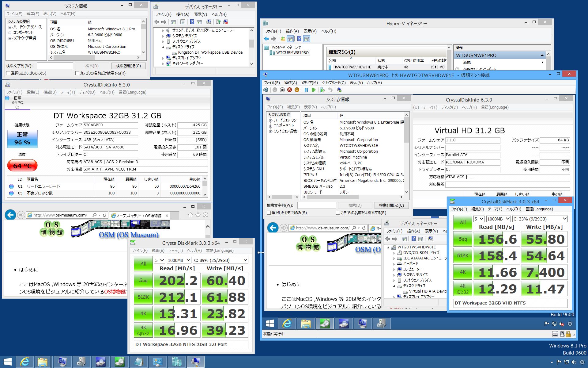Toggle カテゴリの名前だけ検索する checkbox in host System Information
This screenshot has height=368, width=588.
(77, 73)
